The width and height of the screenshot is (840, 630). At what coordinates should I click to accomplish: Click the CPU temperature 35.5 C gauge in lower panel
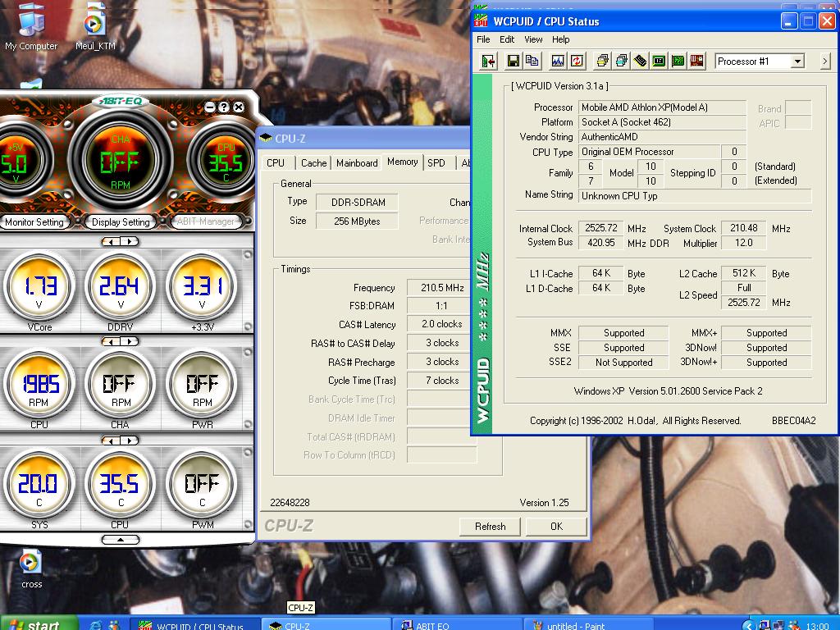tap(120, 484)
